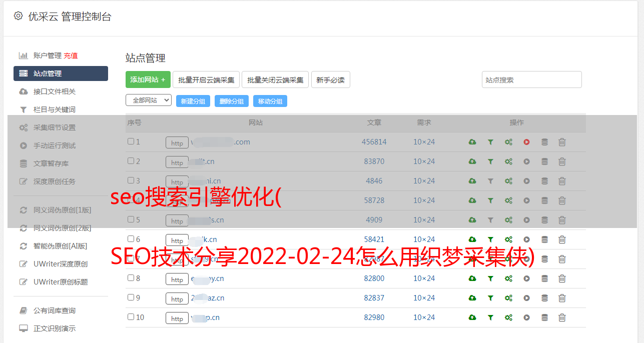Click the settings gear icon beside 优采云 title

18,16
